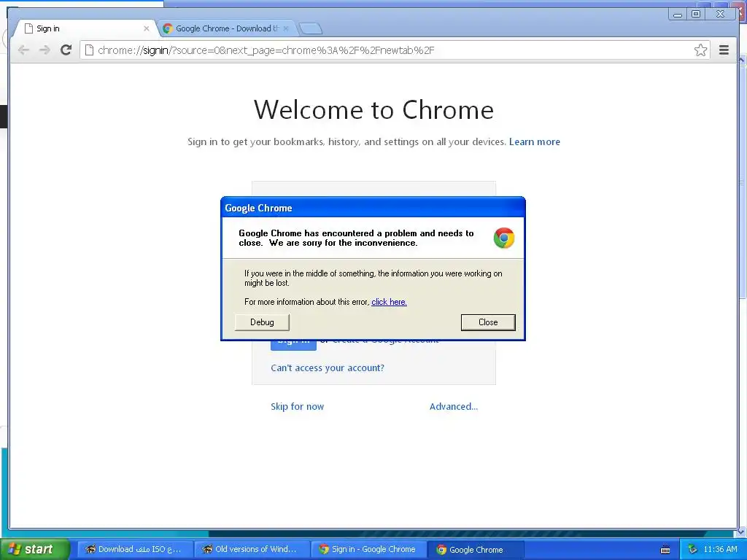Minimize the Chrome window
This screenshot has width=747, height=560.
coord(677,15)
